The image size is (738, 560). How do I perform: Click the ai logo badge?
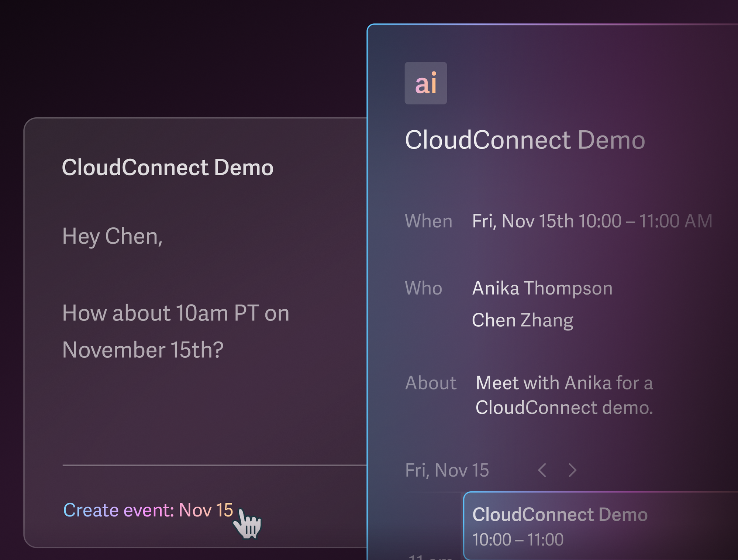click(x=425, y=83)
